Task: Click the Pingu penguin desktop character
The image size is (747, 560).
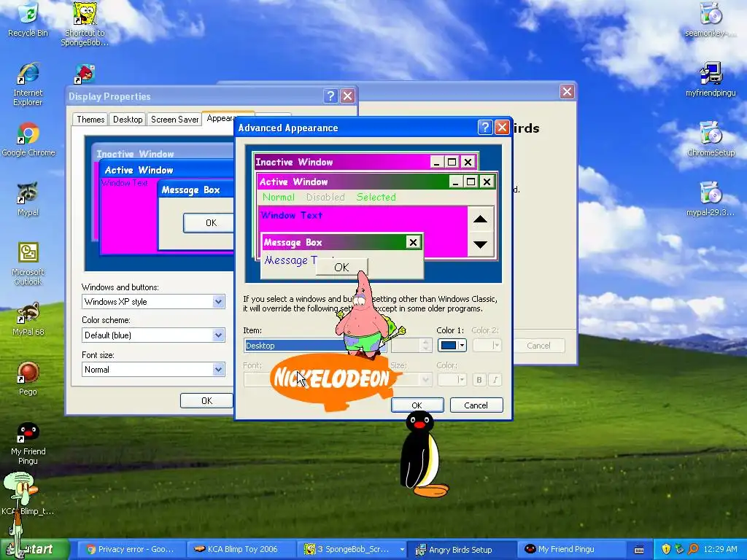Action: [x=422, y=455]
